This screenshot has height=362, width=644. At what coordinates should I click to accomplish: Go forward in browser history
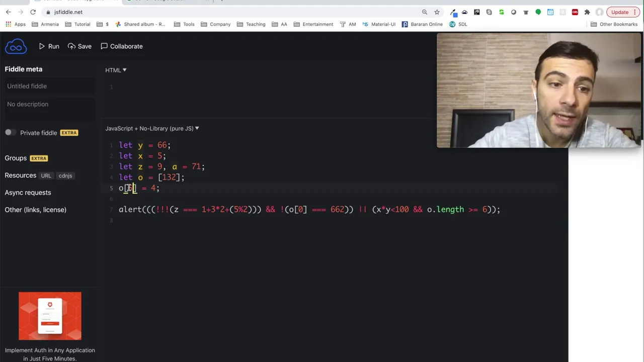pyautogui.click(x=21, y=12)
